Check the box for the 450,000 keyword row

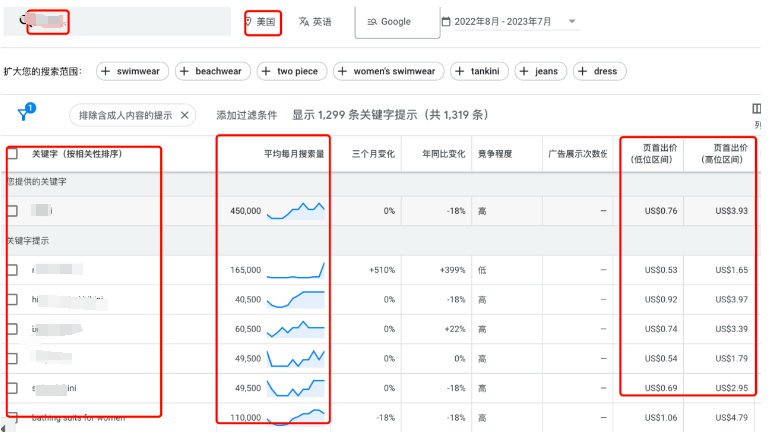tap(12, 211)
